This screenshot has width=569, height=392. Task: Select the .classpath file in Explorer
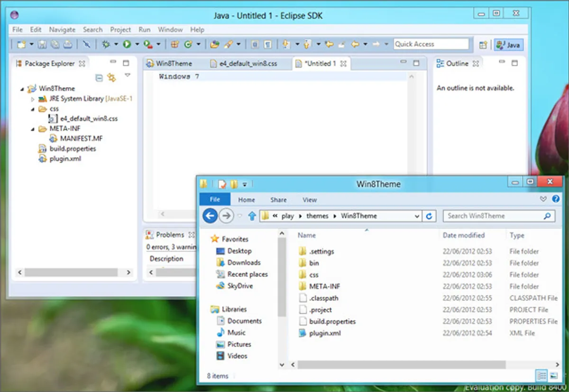[x=324, y=298]
